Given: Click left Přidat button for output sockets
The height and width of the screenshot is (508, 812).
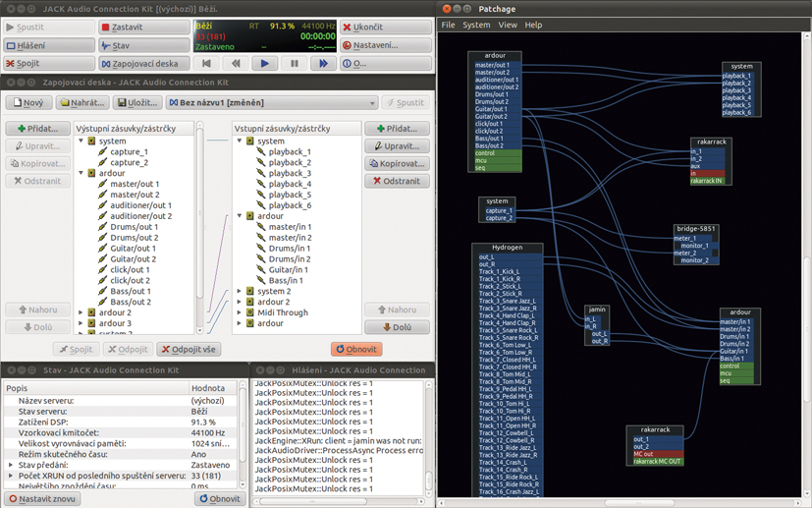Looking at the screenshot, I should (x=38, y=128).
